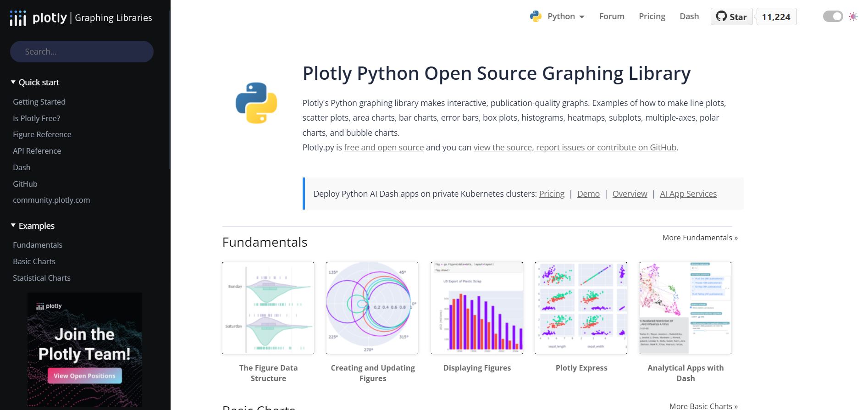This screenshot has height=410, width=868.
Task: Open community.plotly.com in sidebar
Action: (x=51, y=200)
